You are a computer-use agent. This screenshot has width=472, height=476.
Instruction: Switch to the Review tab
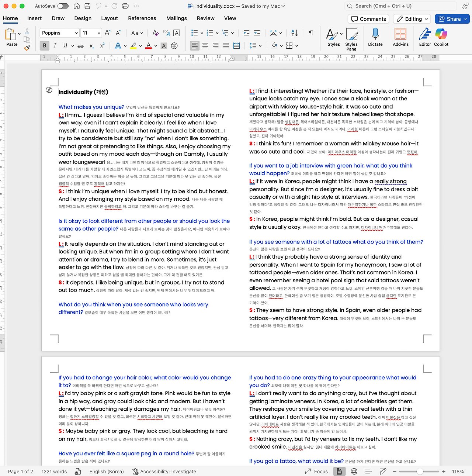click(205, 18)
